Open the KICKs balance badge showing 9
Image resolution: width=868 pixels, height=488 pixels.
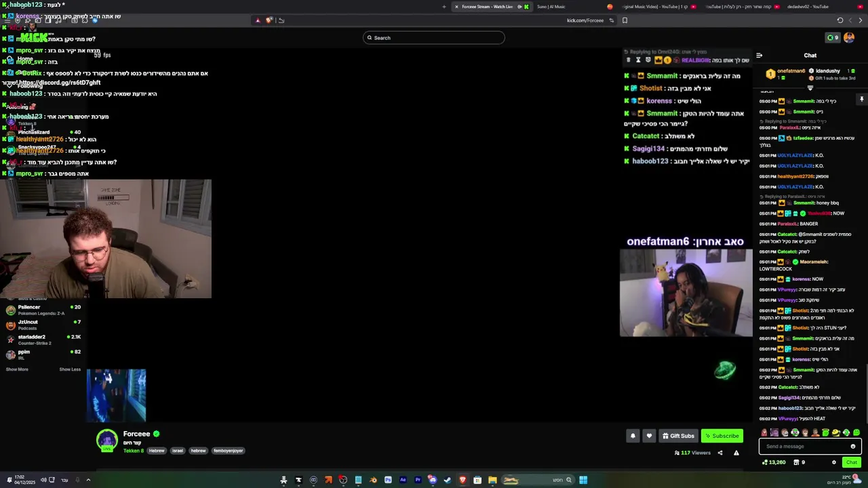(833, 38)
